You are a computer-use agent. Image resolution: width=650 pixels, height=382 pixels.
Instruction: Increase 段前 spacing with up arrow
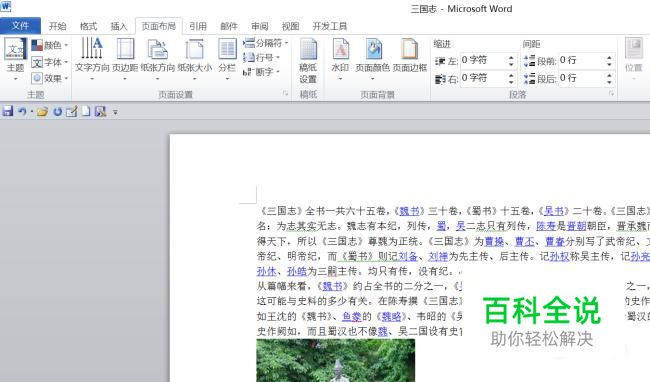click(609, 57)
